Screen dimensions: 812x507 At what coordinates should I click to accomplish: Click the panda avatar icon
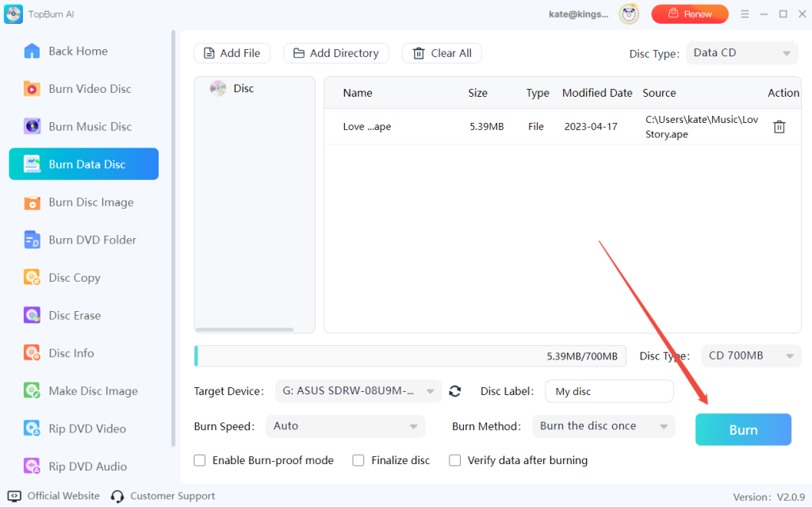pos(629,13)
